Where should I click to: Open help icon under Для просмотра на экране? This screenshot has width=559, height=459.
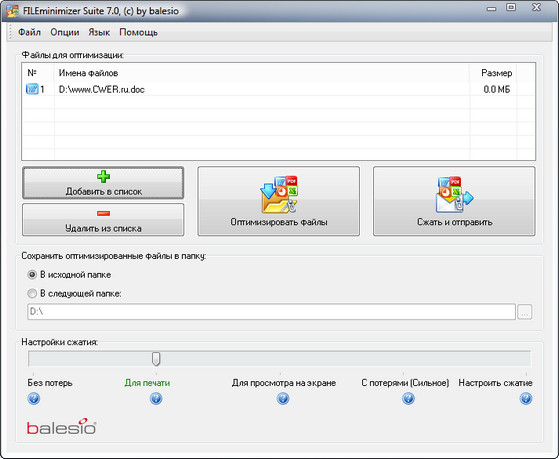[283, 398]
